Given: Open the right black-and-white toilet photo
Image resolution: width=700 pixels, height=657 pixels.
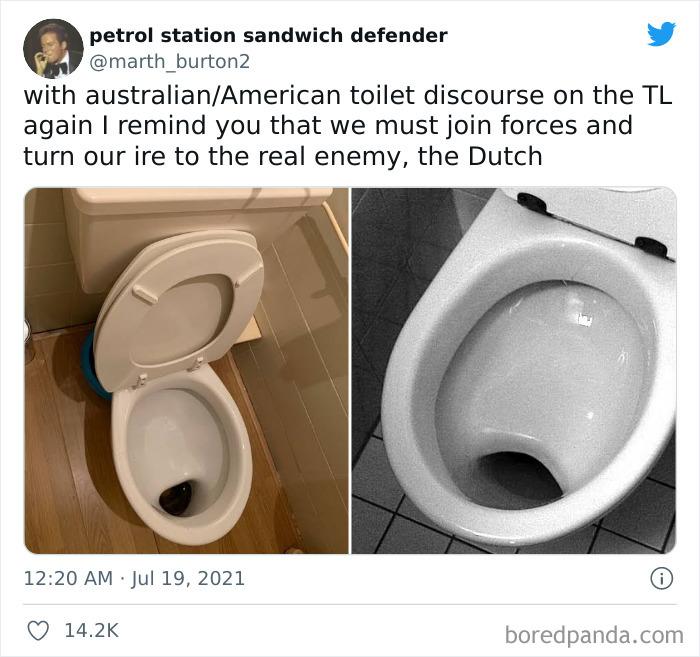Looking at the screenshot, I should tap(514, 370).
